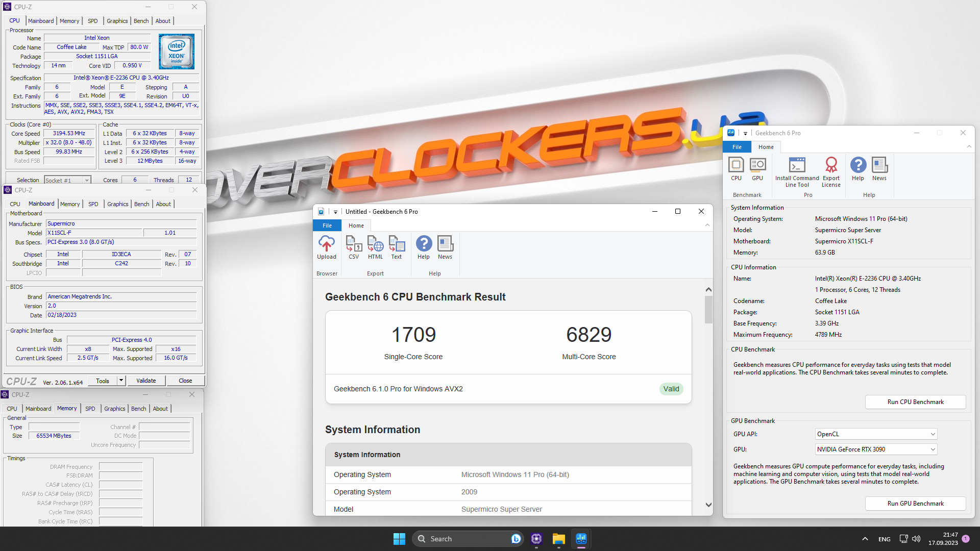Click the BIOS date 02/18/2023 field

[121, 315]
